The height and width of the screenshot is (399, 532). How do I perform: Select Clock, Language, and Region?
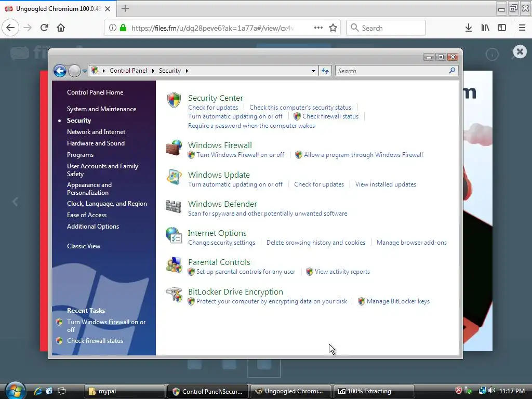[x=107, y=204]
